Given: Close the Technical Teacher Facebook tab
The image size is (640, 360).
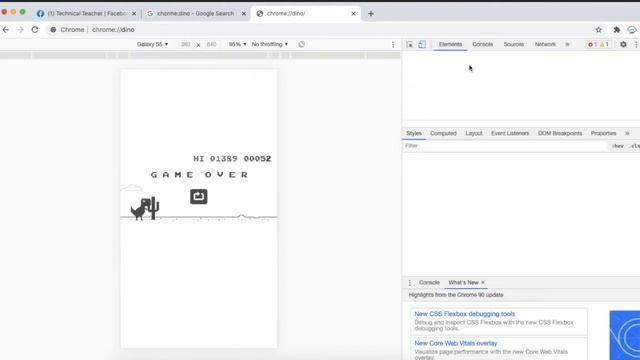Looking at the screenshot, I should 134,13.
